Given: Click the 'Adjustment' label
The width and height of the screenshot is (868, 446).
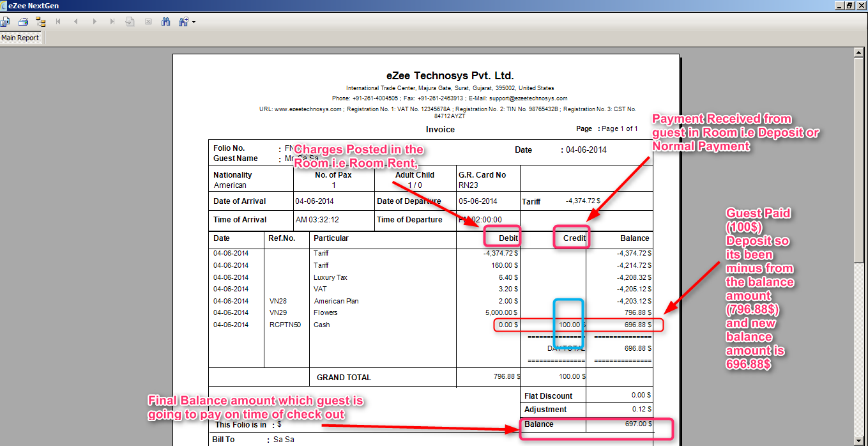Looking at the screenshot, I should click(x=545, y=410).
